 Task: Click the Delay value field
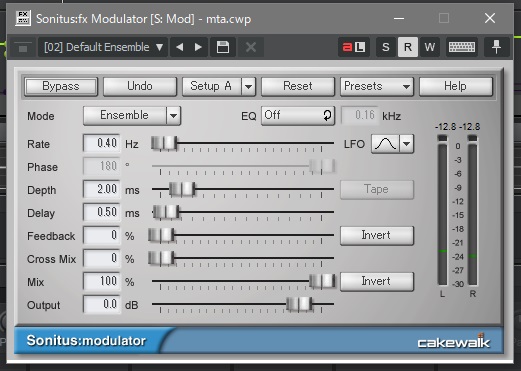point(101,212)
